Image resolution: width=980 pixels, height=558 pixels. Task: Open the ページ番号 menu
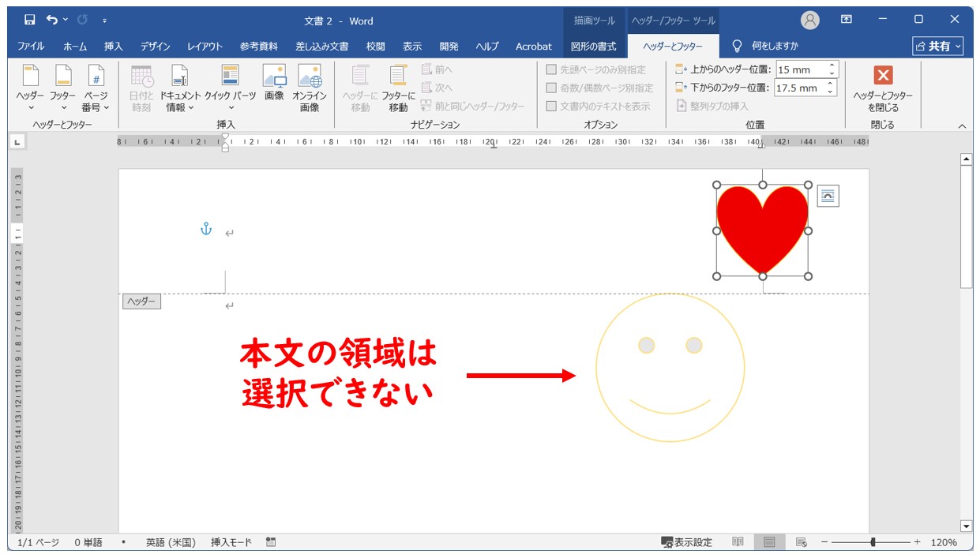(96, 88)
